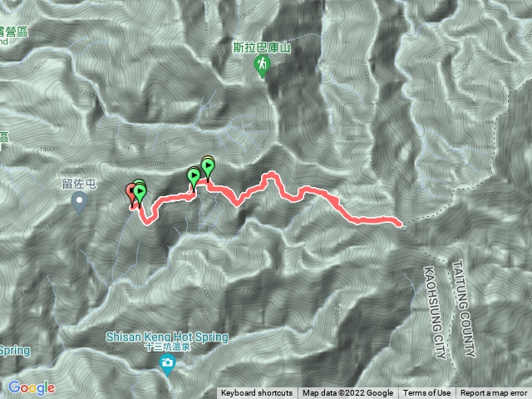Open Keyboard shortcuts

pyautogui.click(x=257, y=393)
